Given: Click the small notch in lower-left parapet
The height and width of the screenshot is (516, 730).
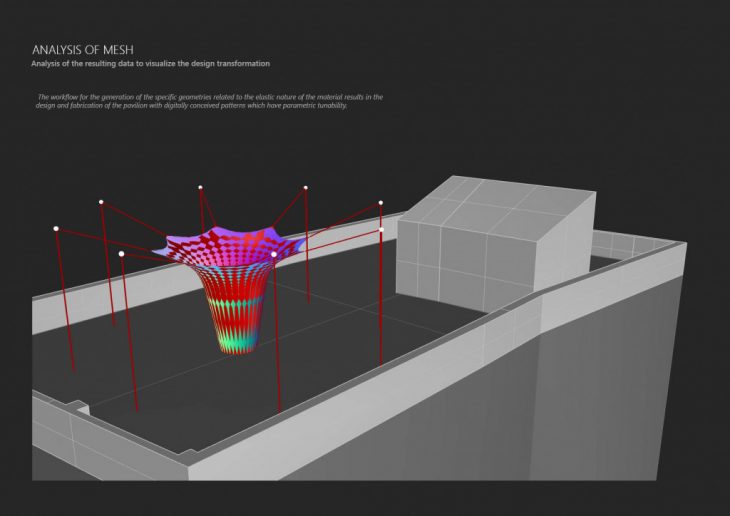Looking at the screenshot, I should click(x=80, y=408).
